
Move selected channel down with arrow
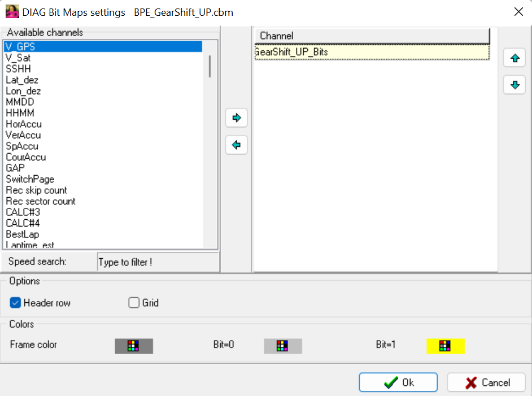pos(514,85)
